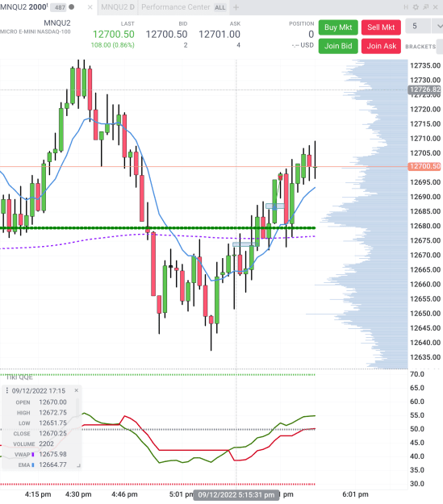Click the order quantity field showing 5

coord(418,26)
